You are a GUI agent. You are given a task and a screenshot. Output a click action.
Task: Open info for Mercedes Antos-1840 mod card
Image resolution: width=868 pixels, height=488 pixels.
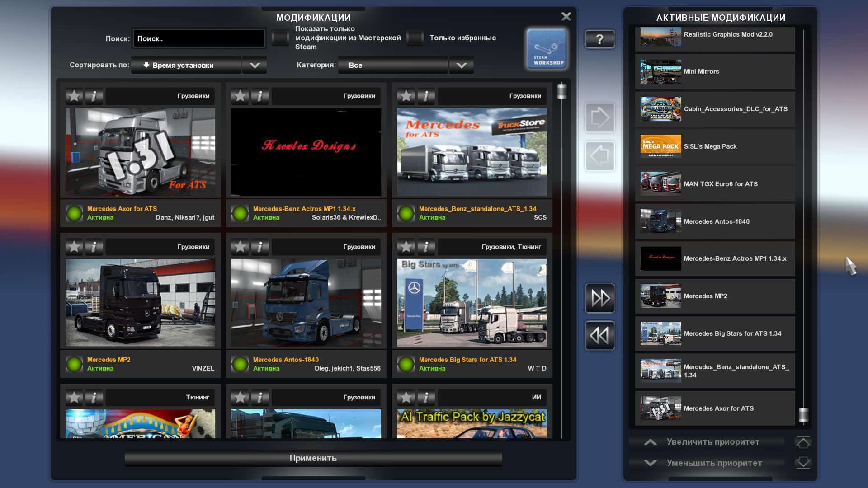coord(260,247)
